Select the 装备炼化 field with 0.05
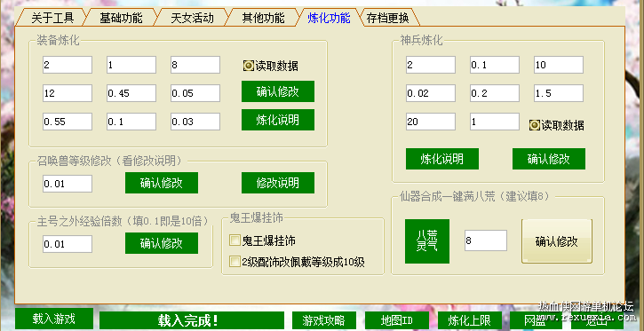 coord(195,93)
